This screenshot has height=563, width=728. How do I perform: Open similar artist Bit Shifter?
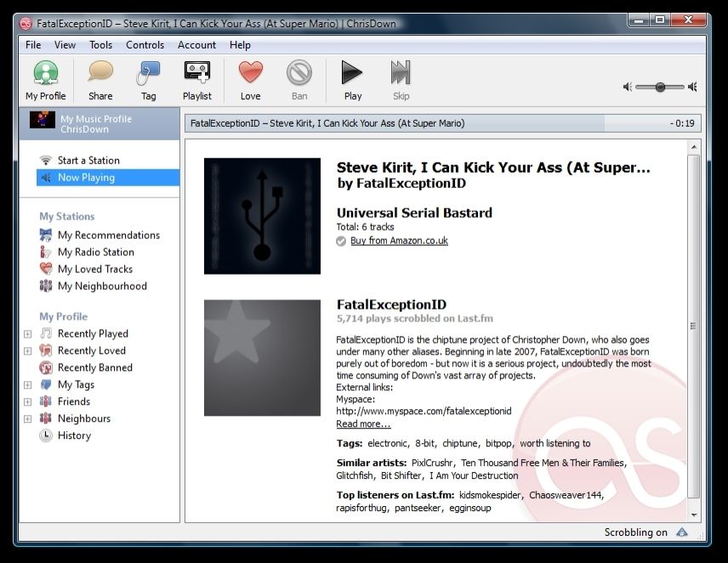coord(401,475)
